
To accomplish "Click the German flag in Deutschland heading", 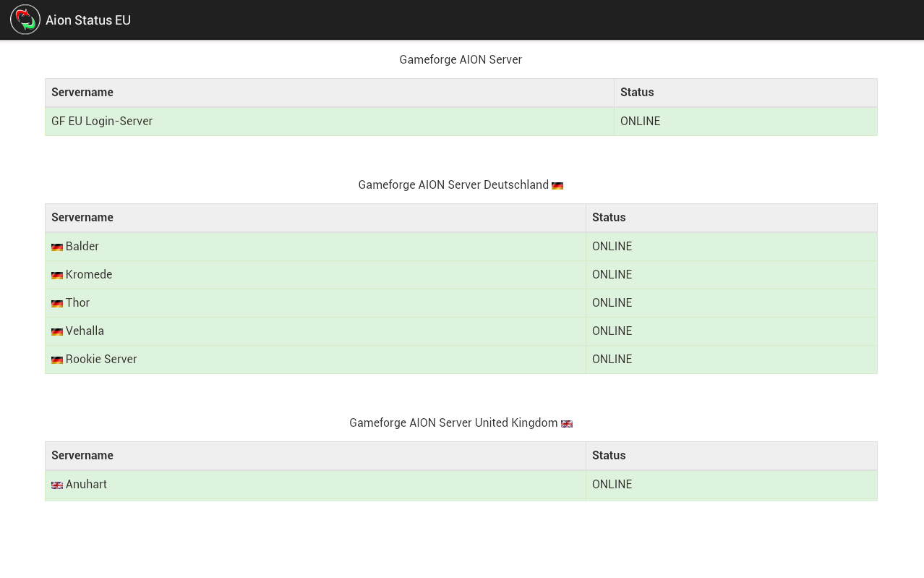I will coord(557,186).
